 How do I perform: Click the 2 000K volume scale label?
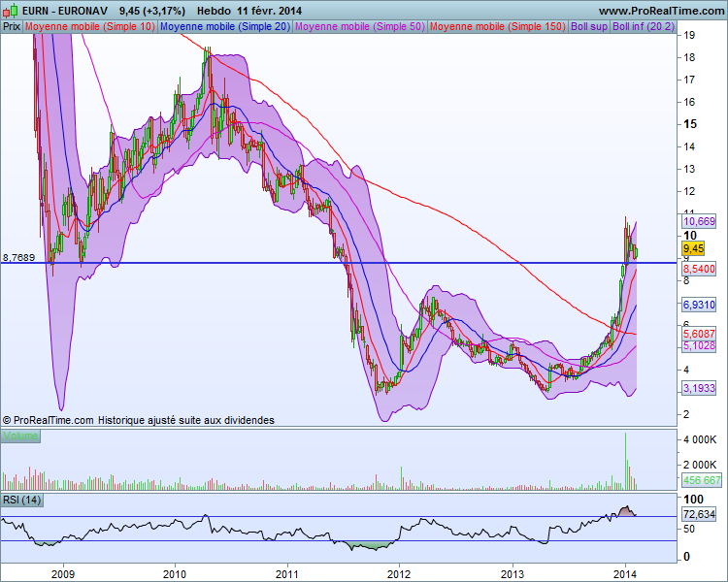700,465
